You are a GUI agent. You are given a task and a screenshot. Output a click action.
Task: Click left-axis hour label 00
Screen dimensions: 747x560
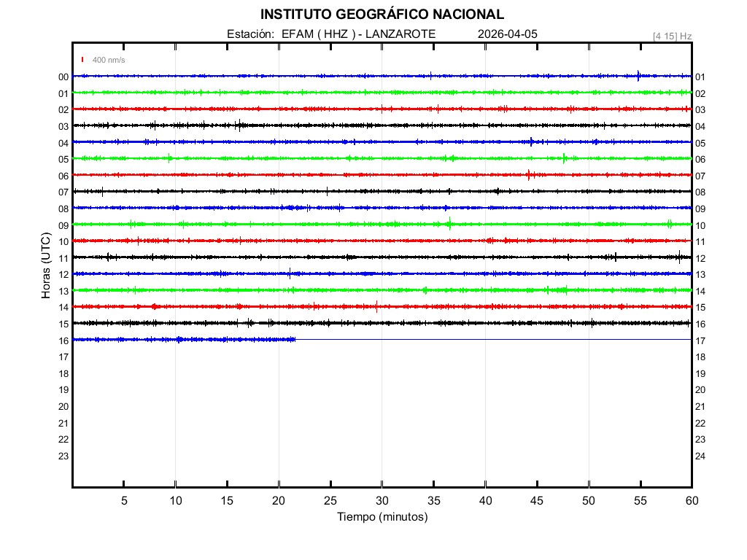tap(63, 77)
